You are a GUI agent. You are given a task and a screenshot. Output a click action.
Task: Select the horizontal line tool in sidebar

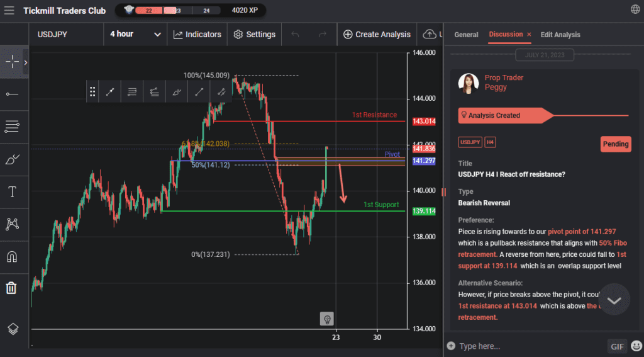tap(12, 94)
